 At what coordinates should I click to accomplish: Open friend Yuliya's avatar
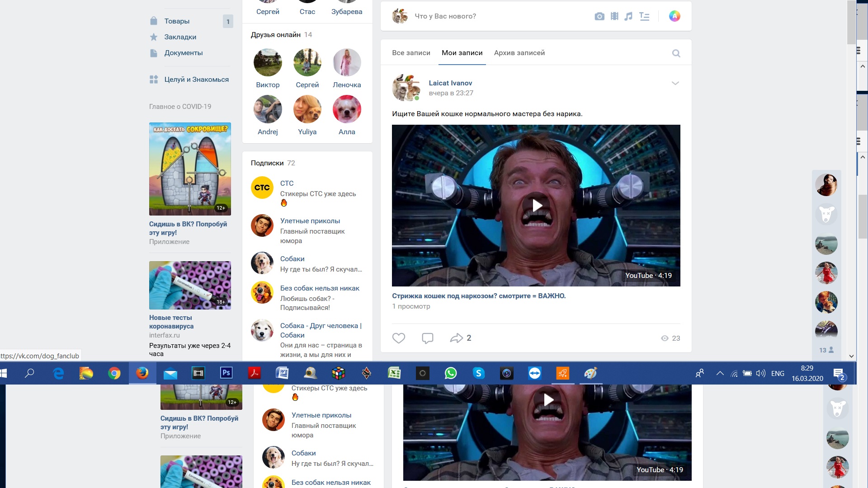(x=307, y=109)
